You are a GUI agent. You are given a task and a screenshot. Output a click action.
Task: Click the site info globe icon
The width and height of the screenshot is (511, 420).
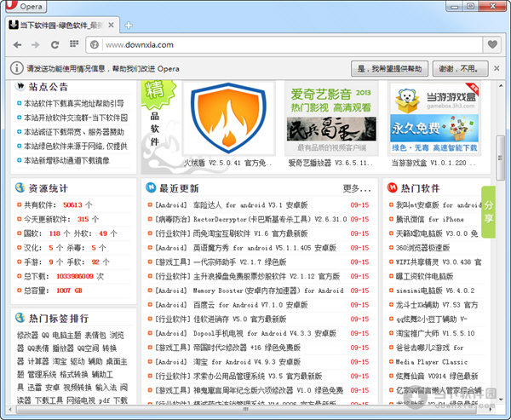click(x=95, y=44)
